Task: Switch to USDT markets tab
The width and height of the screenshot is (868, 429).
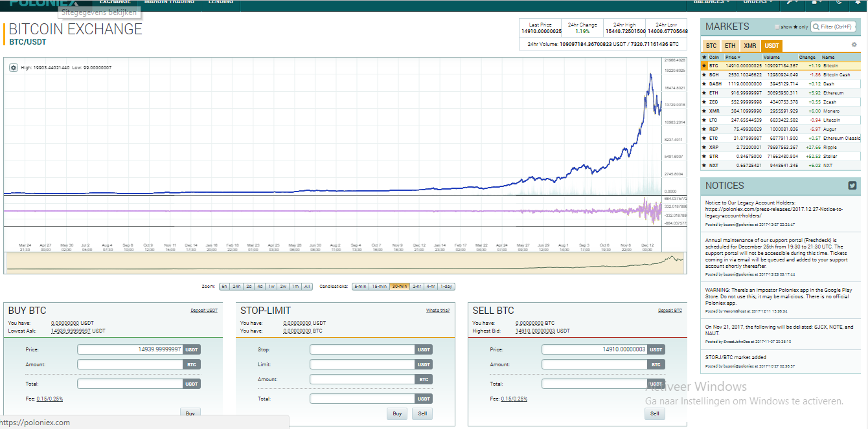Action: pyautogui.click(x=771, y=46)
